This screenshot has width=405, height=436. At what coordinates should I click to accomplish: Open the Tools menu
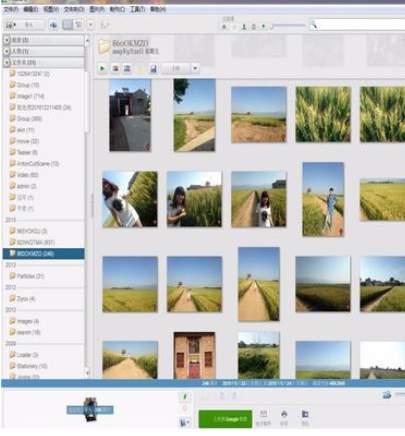click(x=138, y=10)
